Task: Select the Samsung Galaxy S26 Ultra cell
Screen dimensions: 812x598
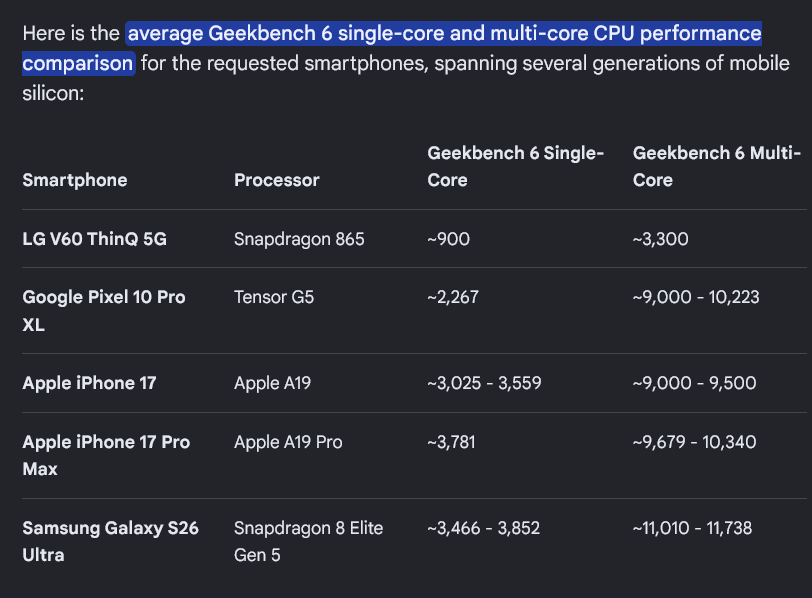Action: (110, 541)
